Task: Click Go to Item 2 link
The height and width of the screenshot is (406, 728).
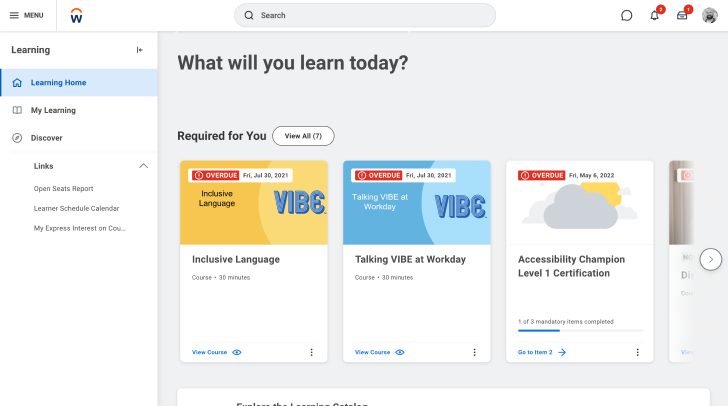Action: click(x=542, y=352)
